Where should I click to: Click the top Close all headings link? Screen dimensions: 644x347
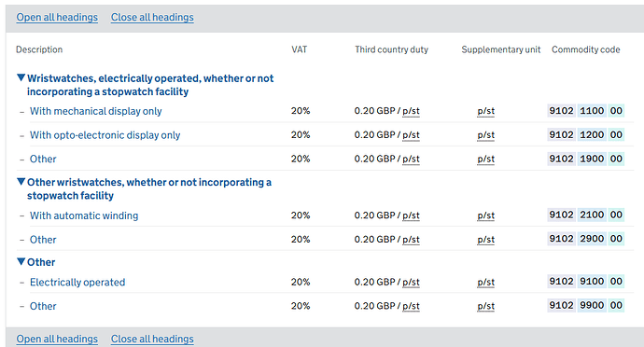[152, 17]
